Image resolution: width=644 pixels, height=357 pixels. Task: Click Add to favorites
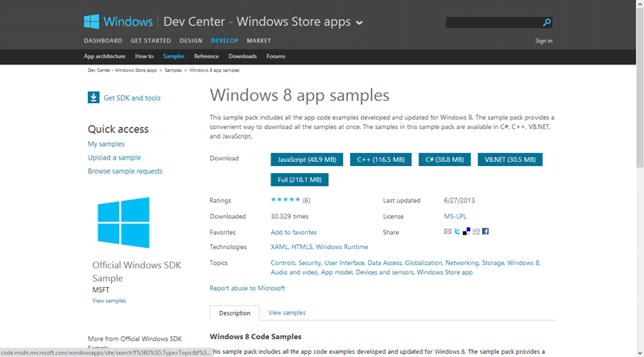(294, 232)
